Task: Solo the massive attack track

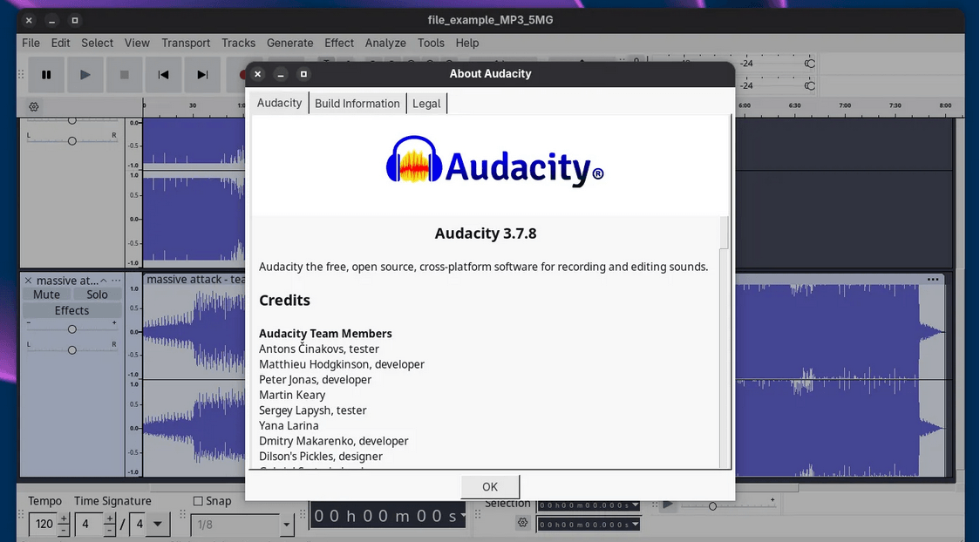Action: point(97,295)
